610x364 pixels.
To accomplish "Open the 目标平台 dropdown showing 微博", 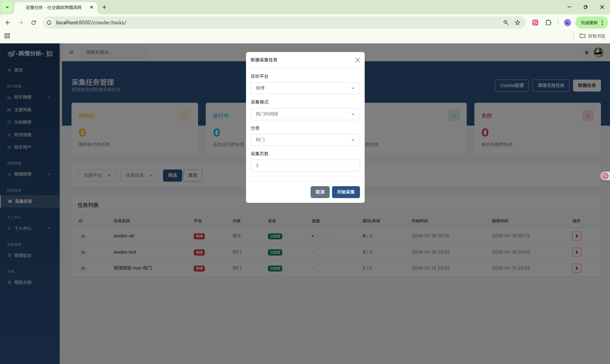I will (305, 88).
